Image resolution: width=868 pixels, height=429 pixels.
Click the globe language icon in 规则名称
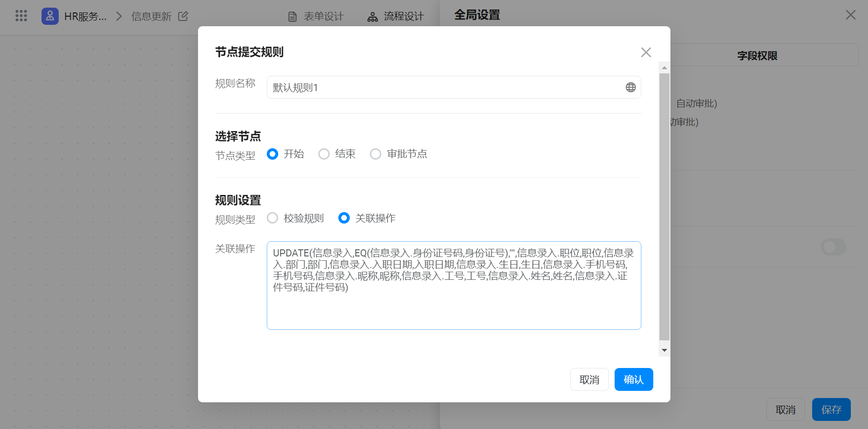coord(631,87)
